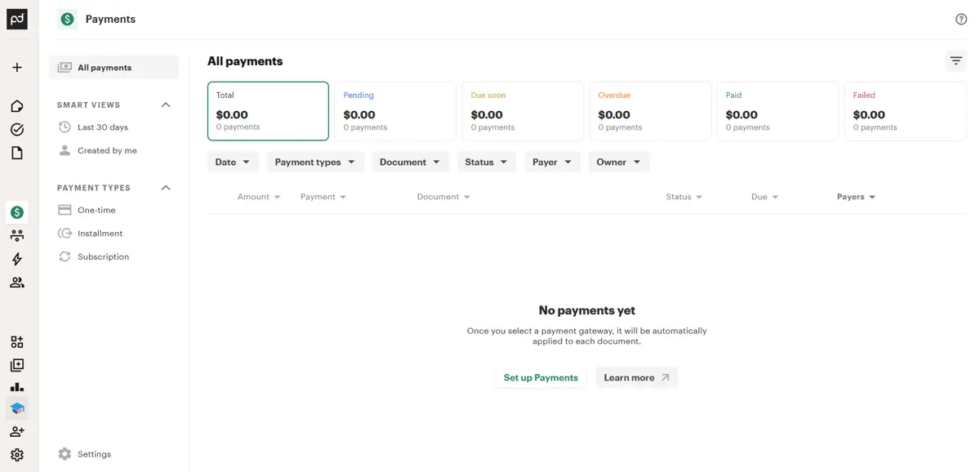Open the Payer filter dropdown
The height and width of the screenshot is (472, 980).
click(553, 162)
